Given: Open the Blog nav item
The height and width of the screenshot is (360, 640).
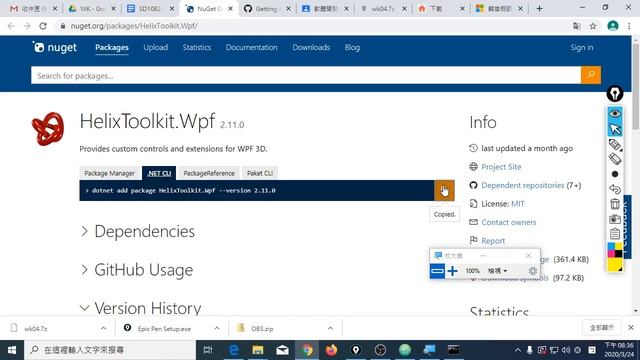Looking at the screenshot, I should (352, 47).
